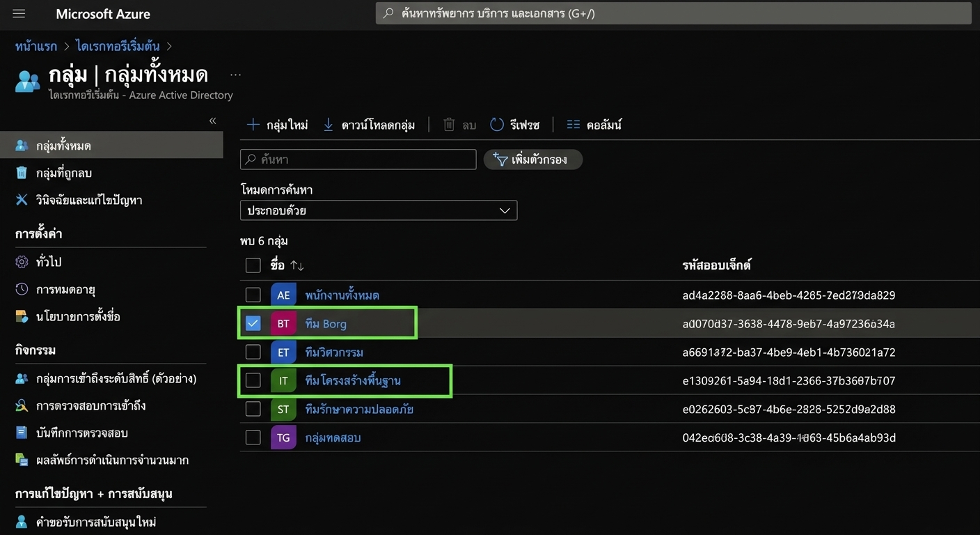Open the hamburger portal menu
Image resolution: width=980 pixels, height=535 pixels.
point(19,13)
